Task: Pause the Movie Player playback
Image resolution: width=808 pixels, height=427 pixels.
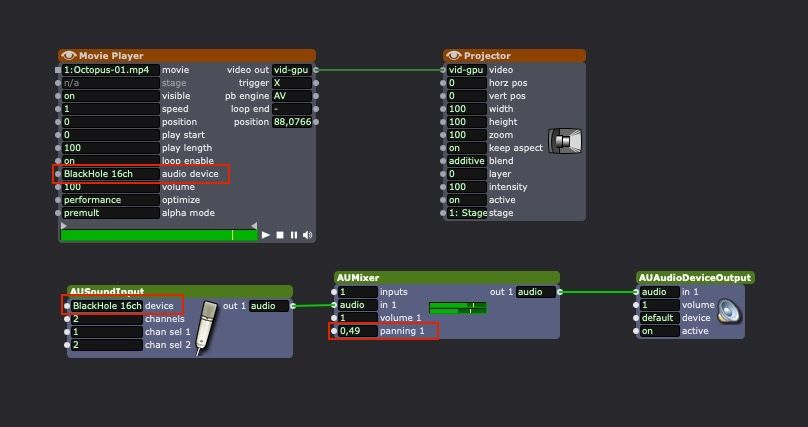Action: click(294, 235)
